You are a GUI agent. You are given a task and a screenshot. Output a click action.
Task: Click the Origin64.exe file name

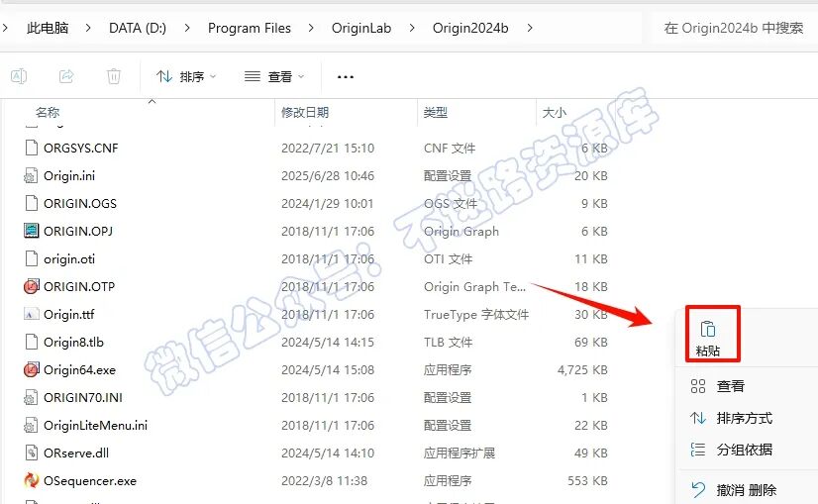pos(80,370)
